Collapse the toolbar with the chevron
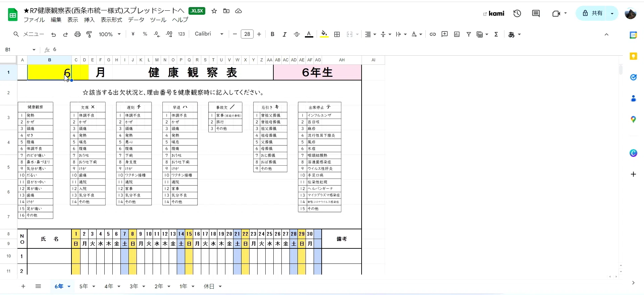 click(606, 35)
